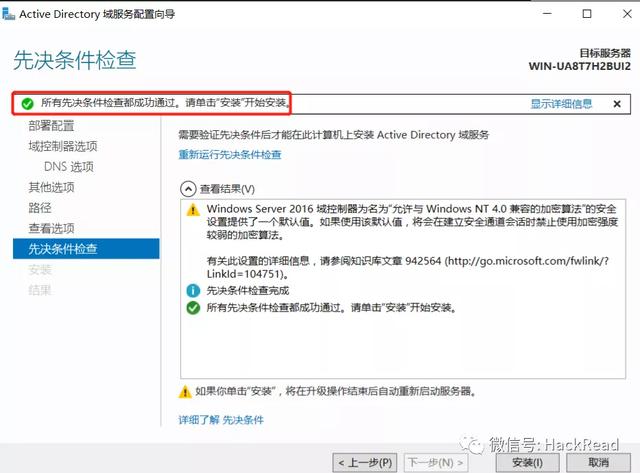Maximize the wizard window
The image size is (640, 473).
(587, 14)
